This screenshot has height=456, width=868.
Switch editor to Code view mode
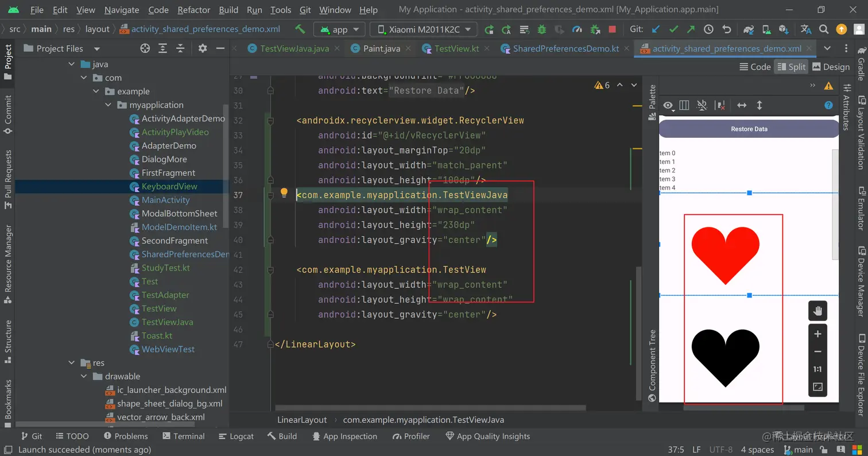pyautogui.click(x=754, y=67)
